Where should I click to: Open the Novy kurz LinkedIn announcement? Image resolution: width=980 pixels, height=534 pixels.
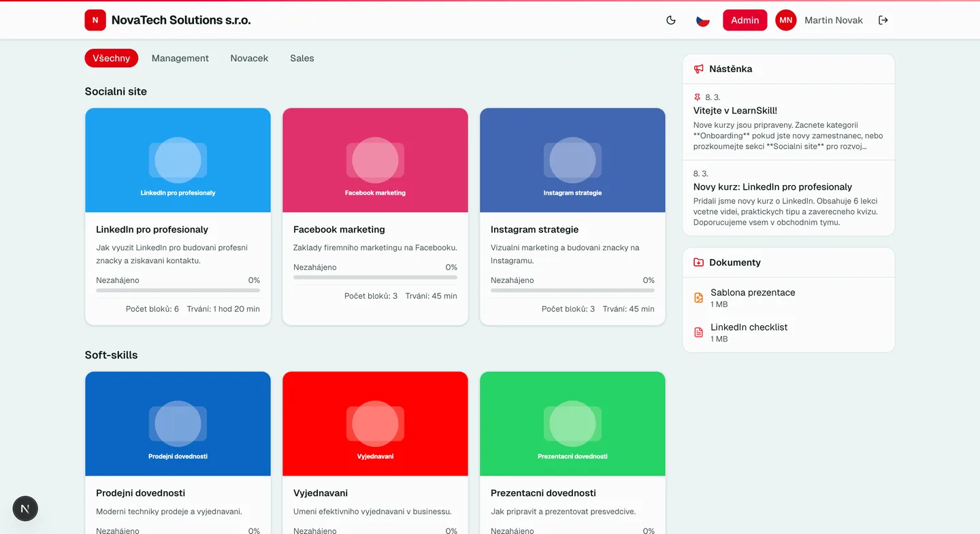point(772,186)
